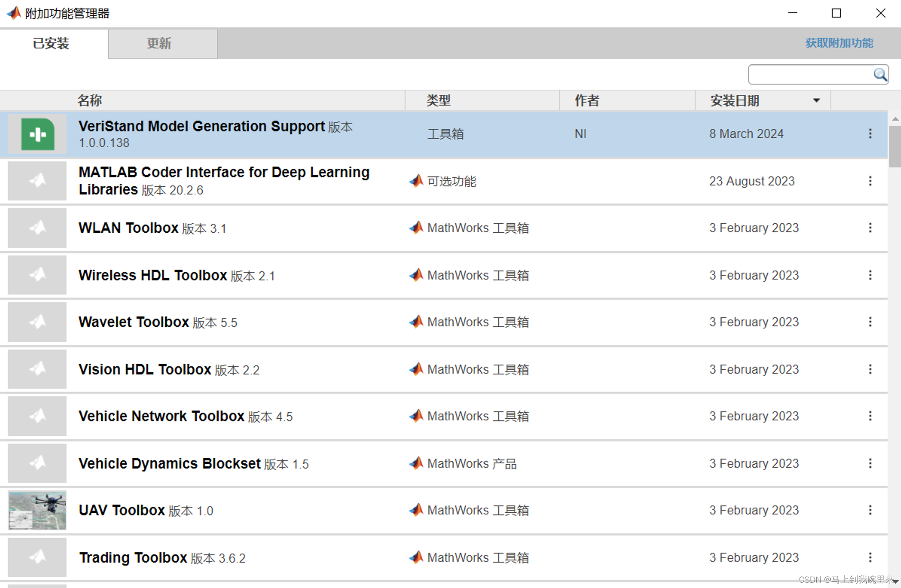Open options menu for Wireless HDL Toolbox
The width and height of the screenshot is (901, 588).
(870, 275)
